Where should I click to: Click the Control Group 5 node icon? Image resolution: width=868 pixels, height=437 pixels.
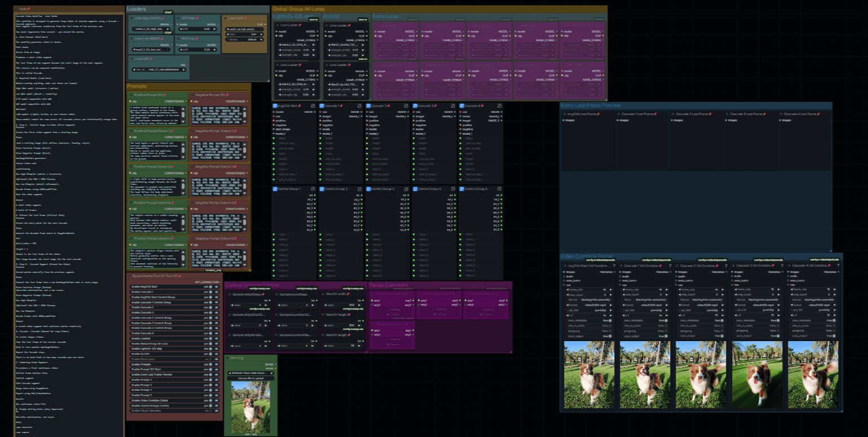[x=462, y=189]
